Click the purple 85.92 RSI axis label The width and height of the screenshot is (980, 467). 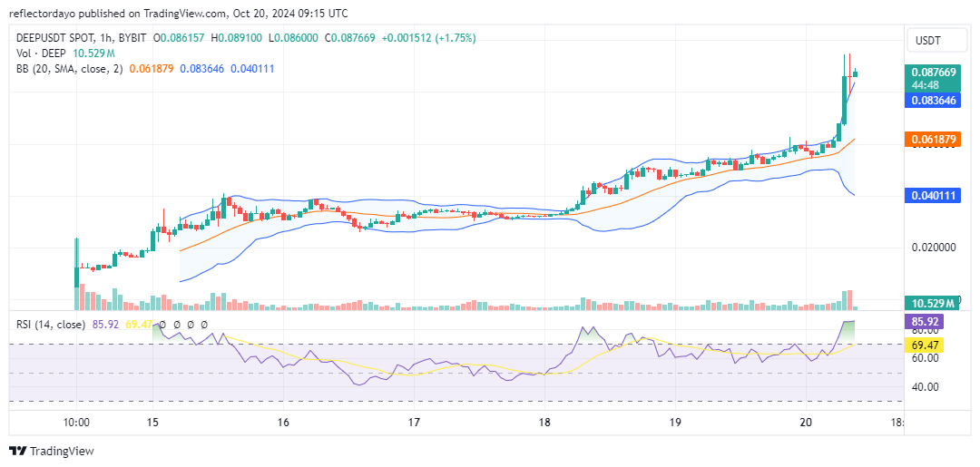925,322
